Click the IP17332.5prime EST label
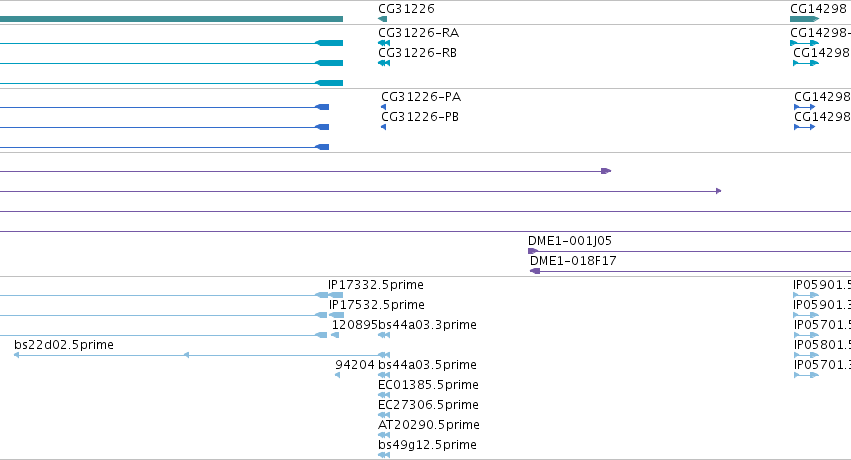The image size is (851, 460). tap(376, 285)
